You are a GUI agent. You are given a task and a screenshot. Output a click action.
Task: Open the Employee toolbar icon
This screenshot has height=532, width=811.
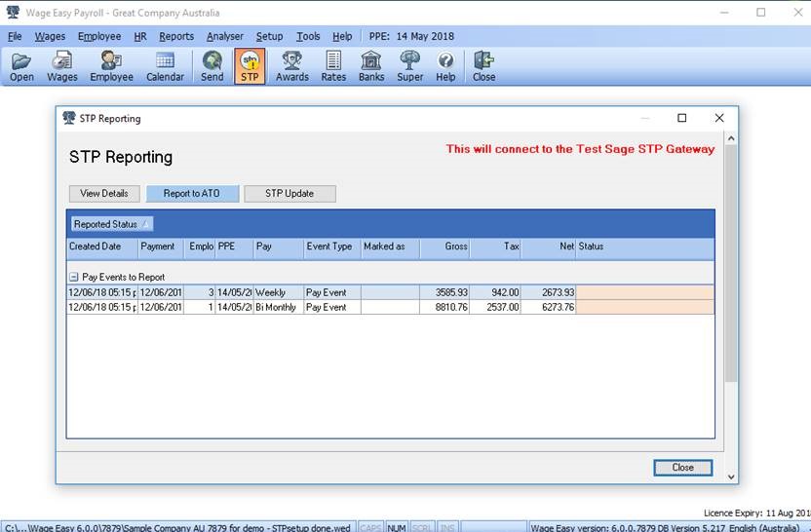tap(111, 66)
